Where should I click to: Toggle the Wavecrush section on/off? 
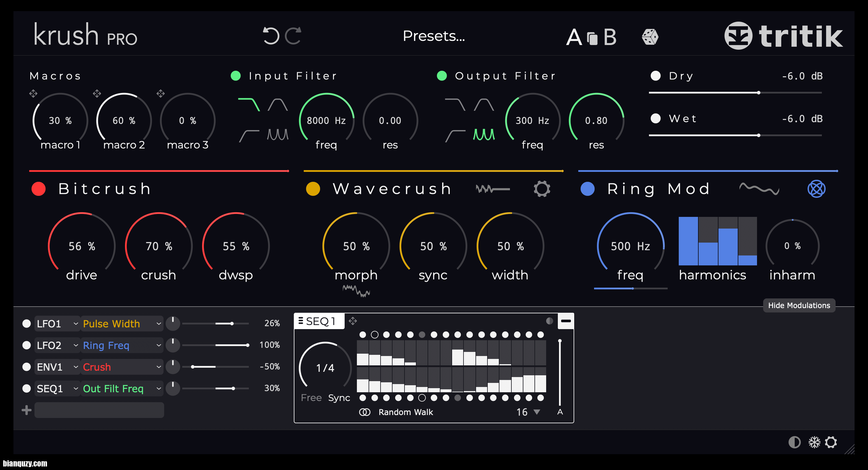313,189
